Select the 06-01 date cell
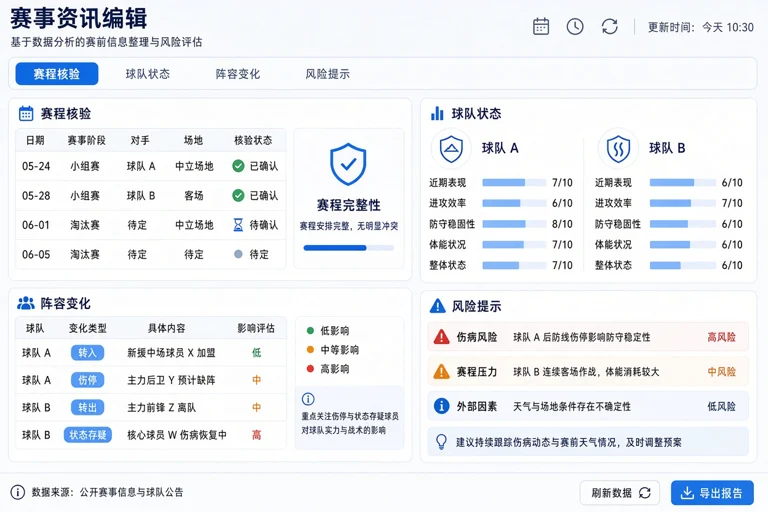768x512 pixels. click(36, 225)
